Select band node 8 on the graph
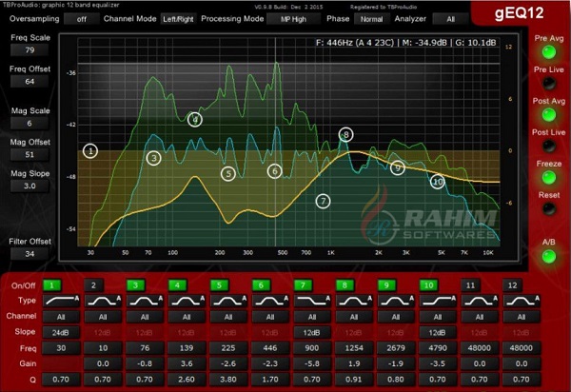Image resolution: width=571 pixels, height=392 pixels. click(346, 135)
